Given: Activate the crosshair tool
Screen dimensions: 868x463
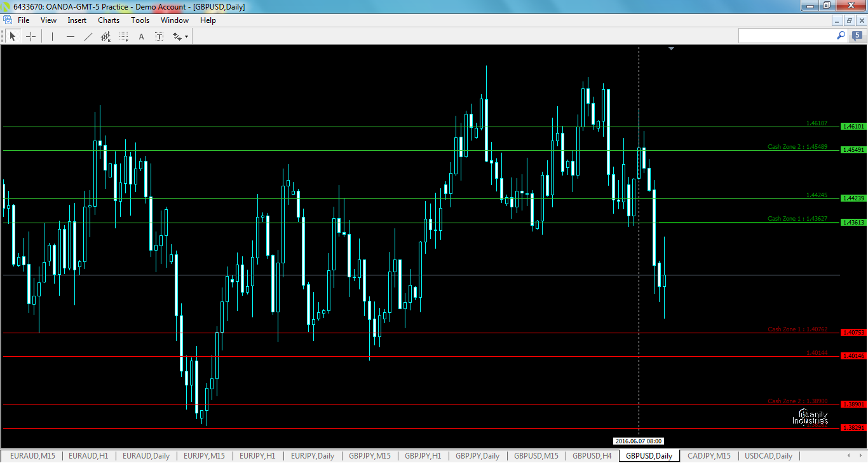Looking at the screenshot, I should (x=31, y=36).
